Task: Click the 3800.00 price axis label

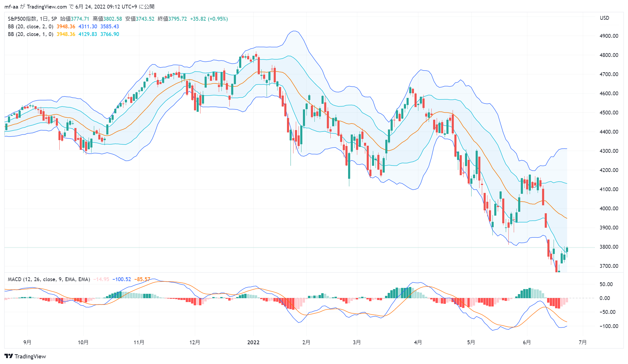Action: [x=609, y=247]
